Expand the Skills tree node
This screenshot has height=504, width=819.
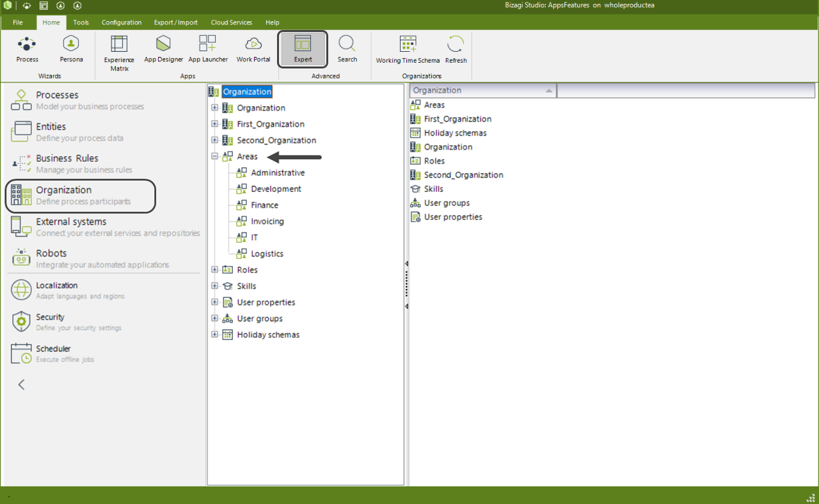pyautogui.click(x=215, y=286)
